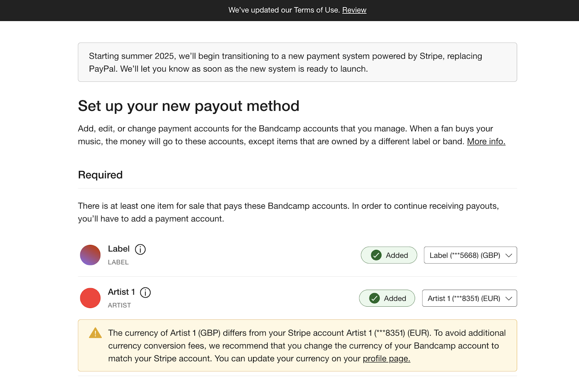Click the red Artist 1 avatar

90,298
